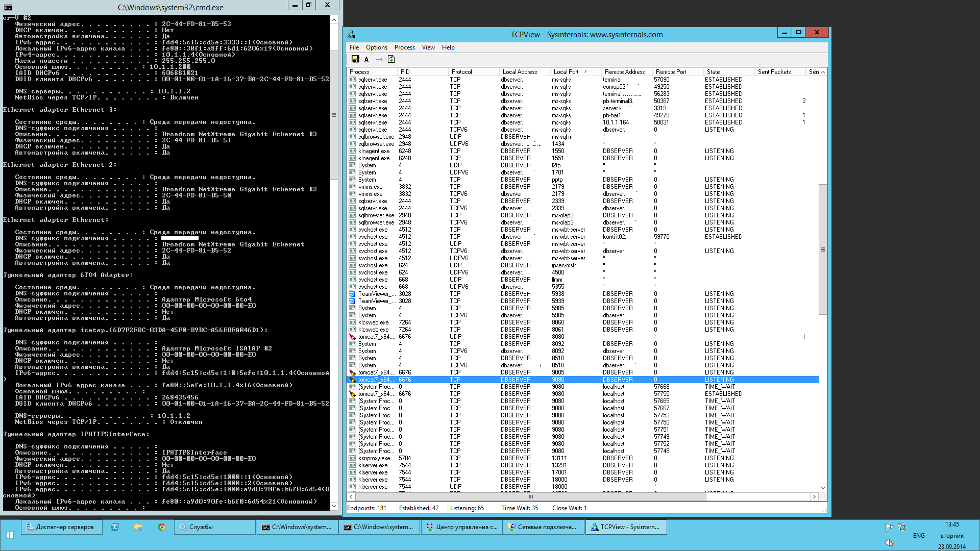Click the right arrow of the TCPView horizontal scrollbar
Image resolution: width=980 pixels, height=551 pixels.
[814, 496]
